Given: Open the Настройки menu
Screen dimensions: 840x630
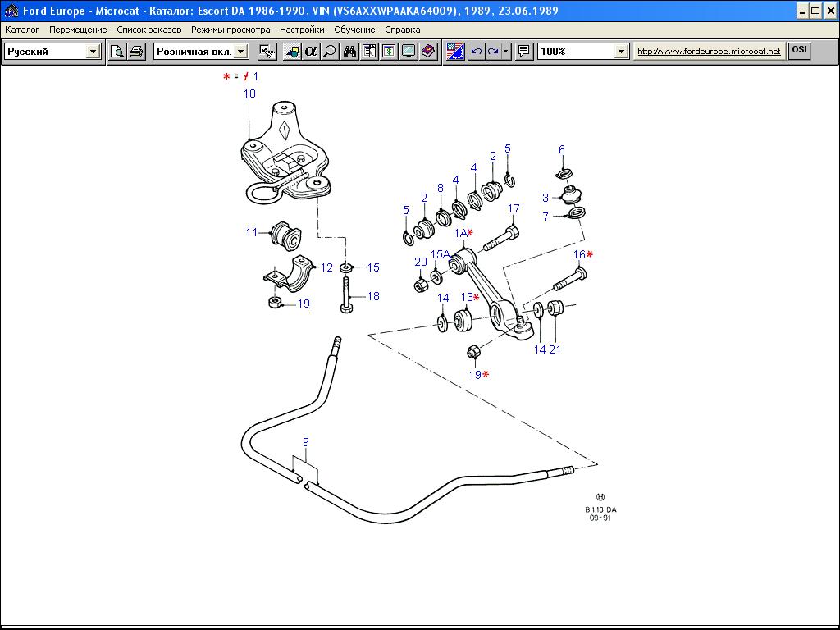Looking at the screenshot, I should tap(301, 30).
